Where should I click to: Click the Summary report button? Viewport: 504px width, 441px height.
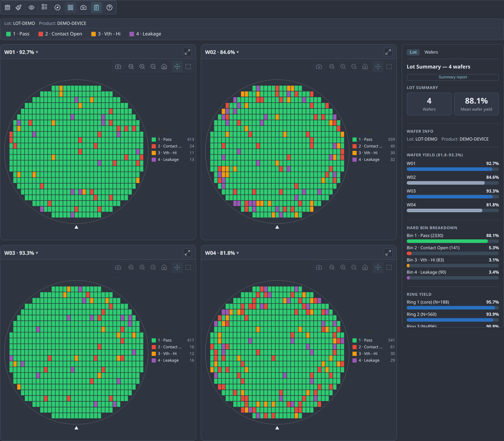coord(453,77)
